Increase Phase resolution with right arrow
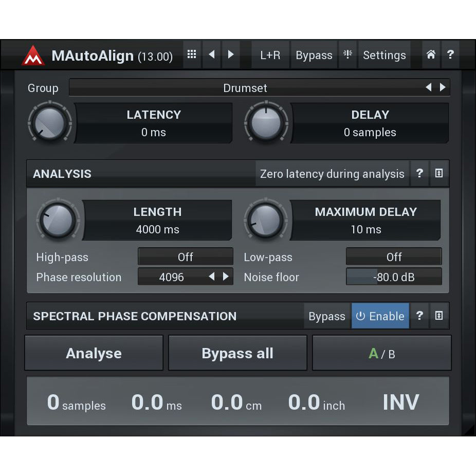Screen dimensions: 476x476 (226, 277)
